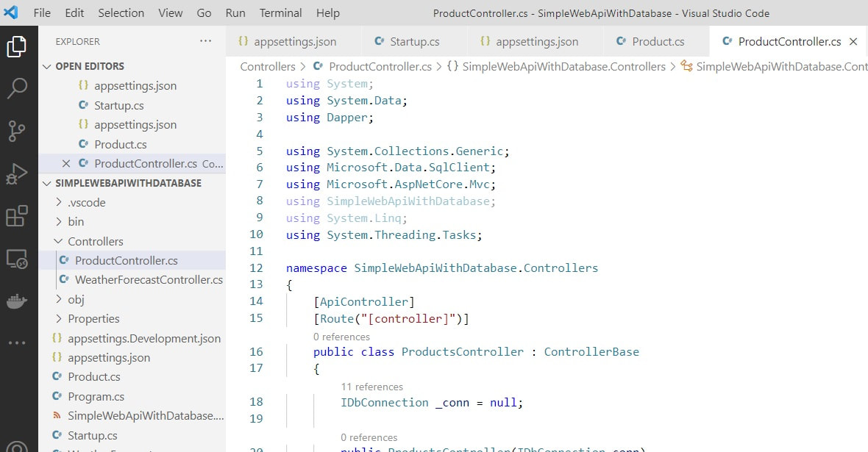Screen dimensions: 868x452
Task: Open the Docker view
Action: click(x=17, y=301)
